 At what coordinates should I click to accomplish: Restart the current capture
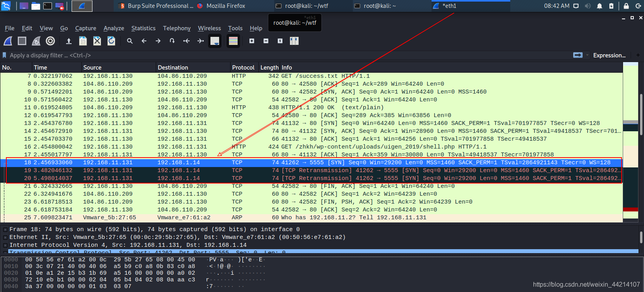[36, 41]
